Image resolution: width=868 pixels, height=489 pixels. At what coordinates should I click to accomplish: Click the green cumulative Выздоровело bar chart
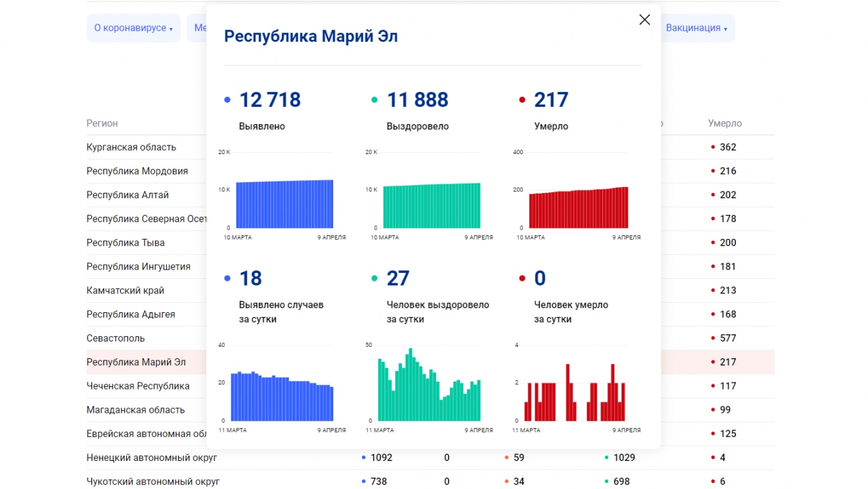pos(431,205)
